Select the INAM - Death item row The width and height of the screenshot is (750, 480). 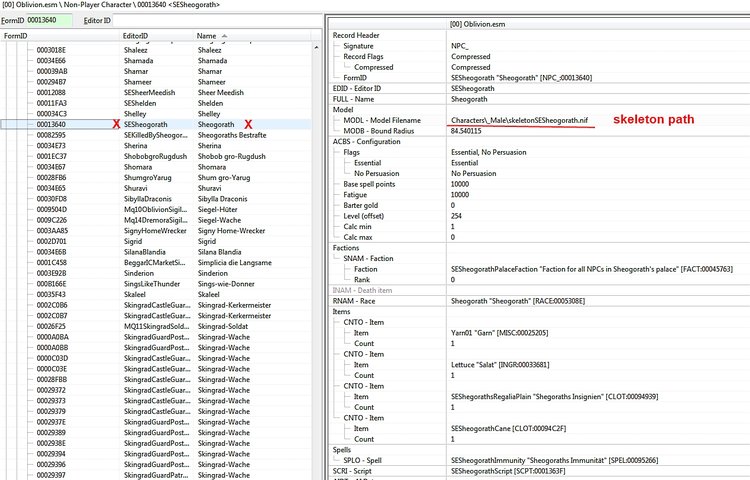[x=539, y=290]
